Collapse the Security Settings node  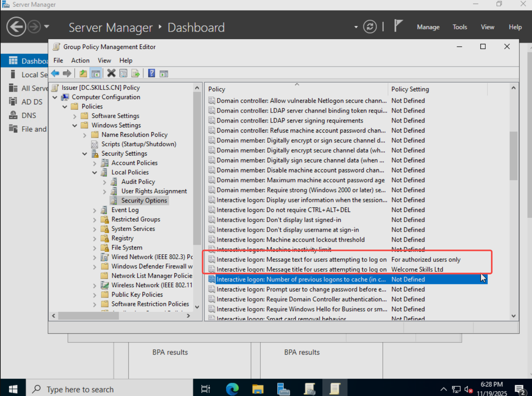pyautogui.click(x=85, y=154)
